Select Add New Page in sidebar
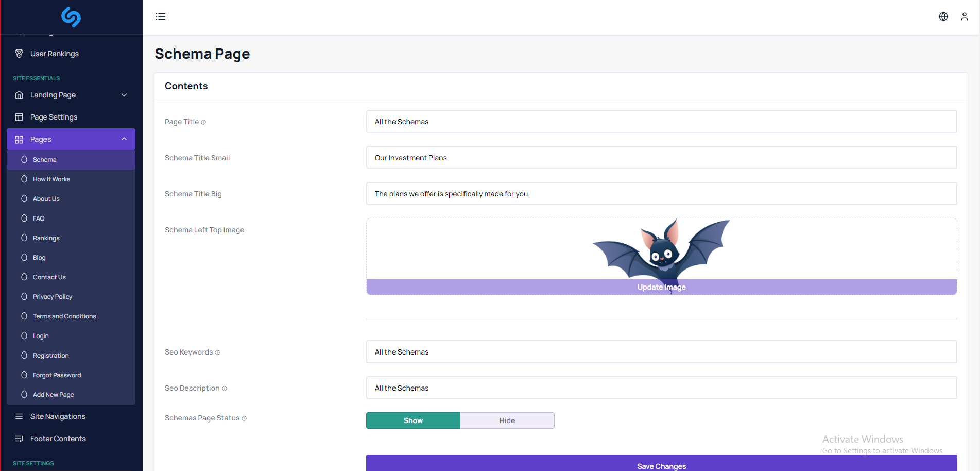 54,395
